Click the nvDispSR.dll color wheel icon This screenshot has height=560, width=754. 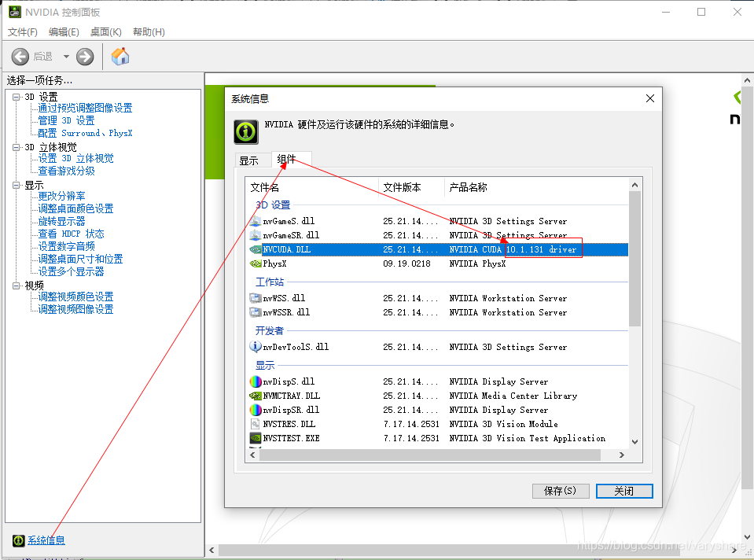[x=256, y=410]
